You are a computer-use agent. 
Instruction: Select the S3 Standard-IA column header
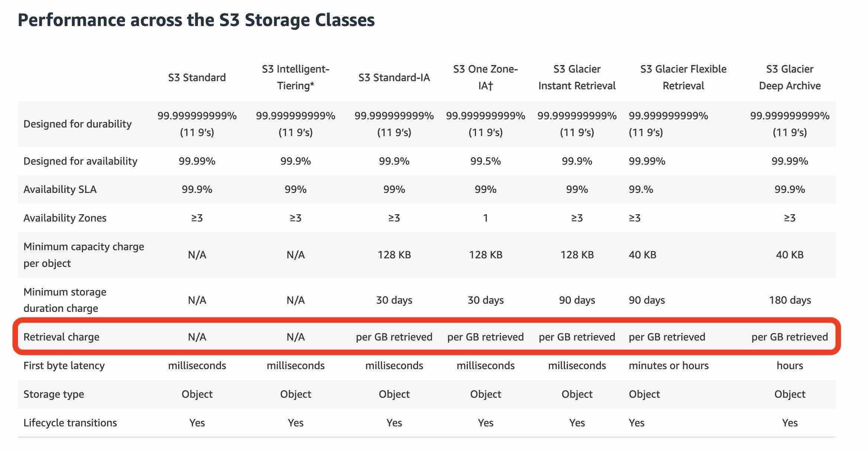pos(394,77)
